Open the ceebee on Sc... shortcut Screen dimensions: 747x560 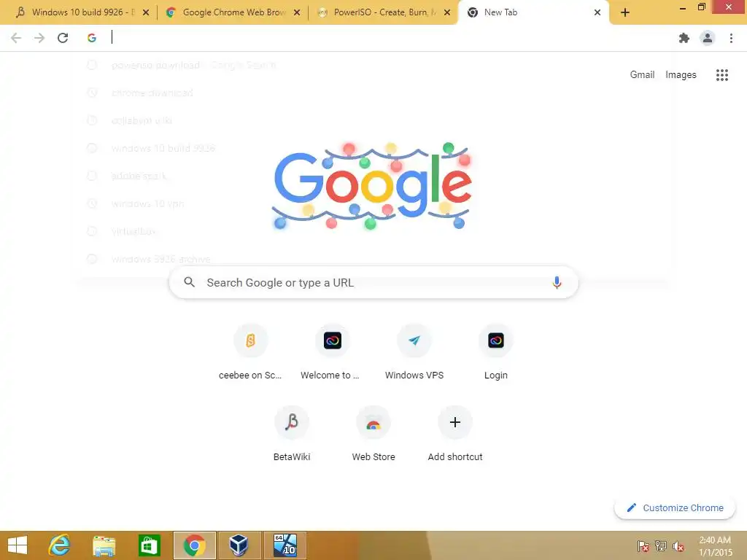250,352
